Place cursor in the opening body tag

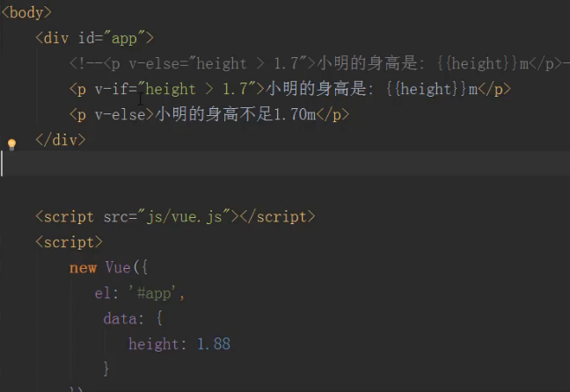click(x=26, y=12)
